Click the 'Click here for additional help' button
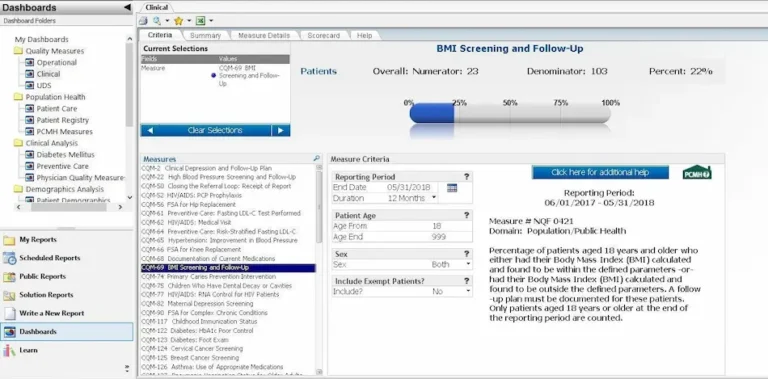768x379 pixels. tap(600, 172)
